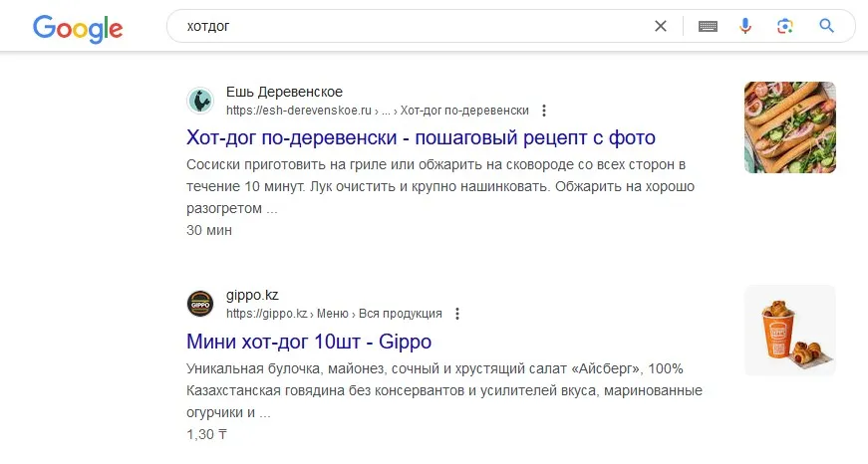Clear the search query with X icon

(x=661, y=26)
